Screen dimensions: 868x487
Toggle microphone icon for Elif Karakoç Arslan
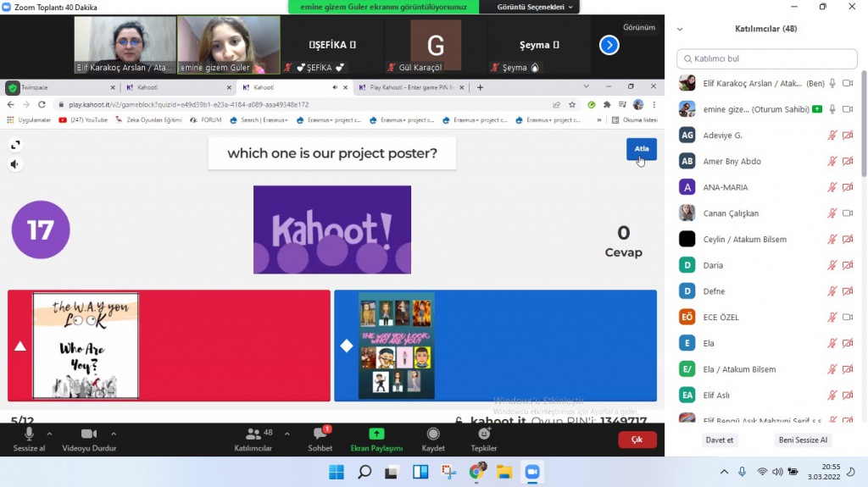[832, 84]
